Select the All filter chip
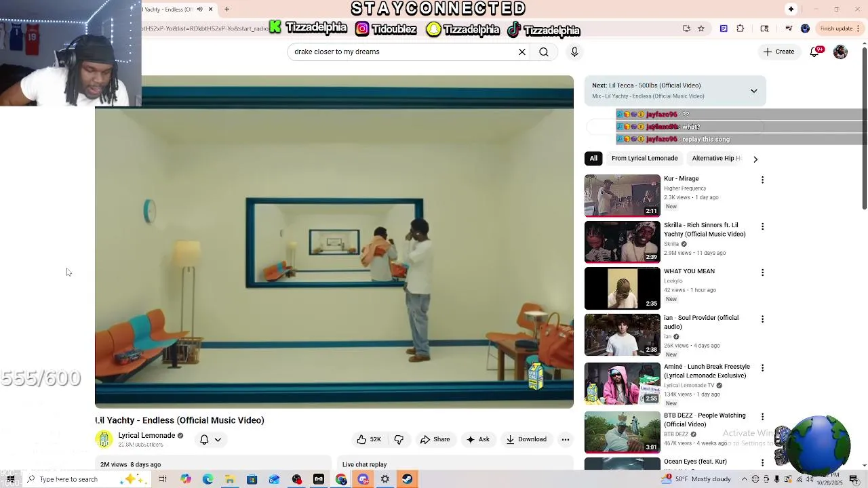Screen dimensions: 868x488 (593, 158)
